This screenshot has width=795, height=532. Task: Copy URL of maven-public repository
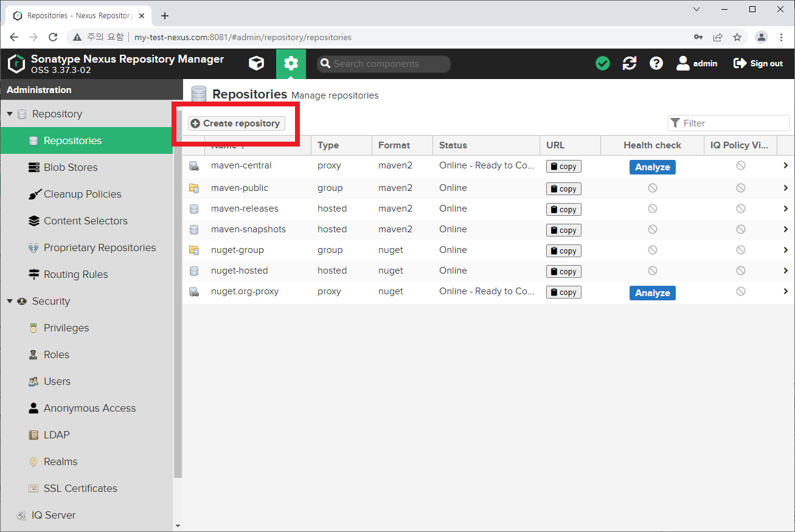coord(563,189)
